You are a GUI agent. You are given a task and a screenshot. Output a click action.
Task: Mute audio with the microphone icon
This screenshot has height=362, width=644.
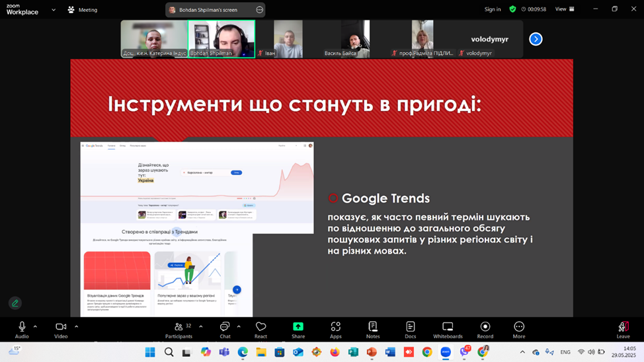tap(22, 327)
